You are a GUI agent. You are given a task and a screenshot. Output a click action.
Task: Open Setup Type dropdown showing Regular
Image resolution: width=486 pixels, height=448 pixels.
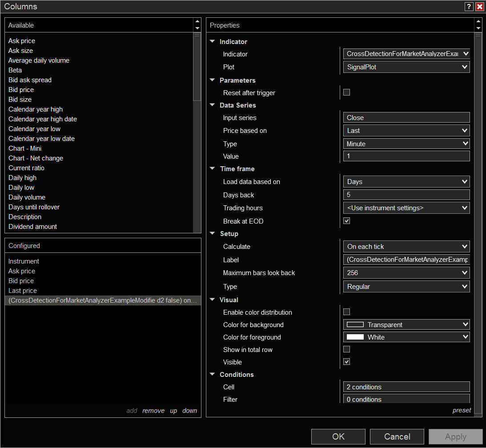[406, 287]
